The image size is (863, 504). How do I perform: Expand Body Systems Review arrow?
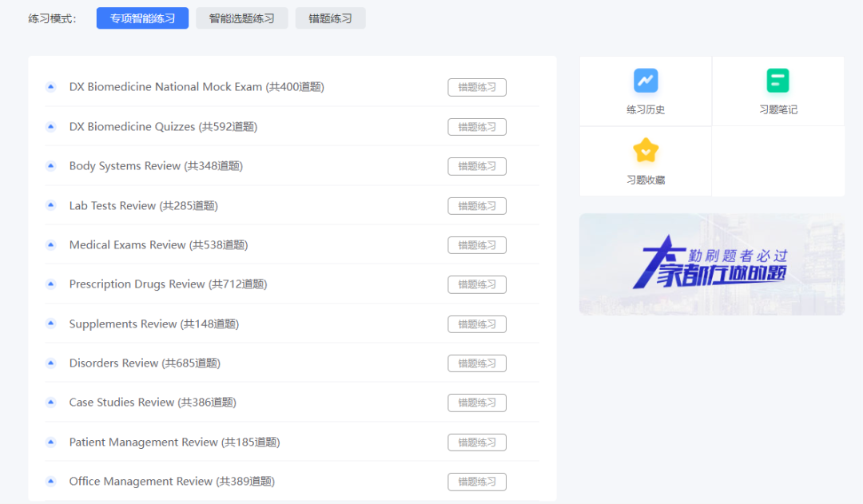50,165
